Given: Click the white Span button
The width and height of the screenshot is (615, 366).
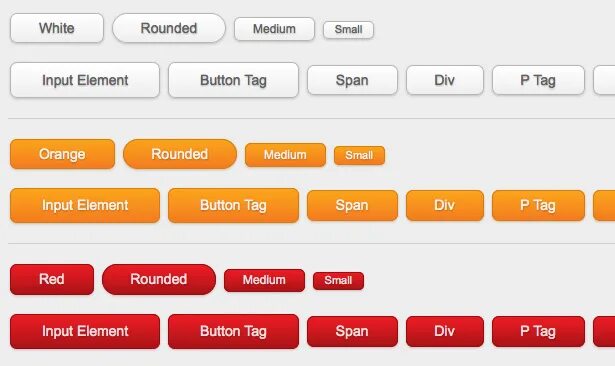Looking at the screenshot, I should [352, 80].
